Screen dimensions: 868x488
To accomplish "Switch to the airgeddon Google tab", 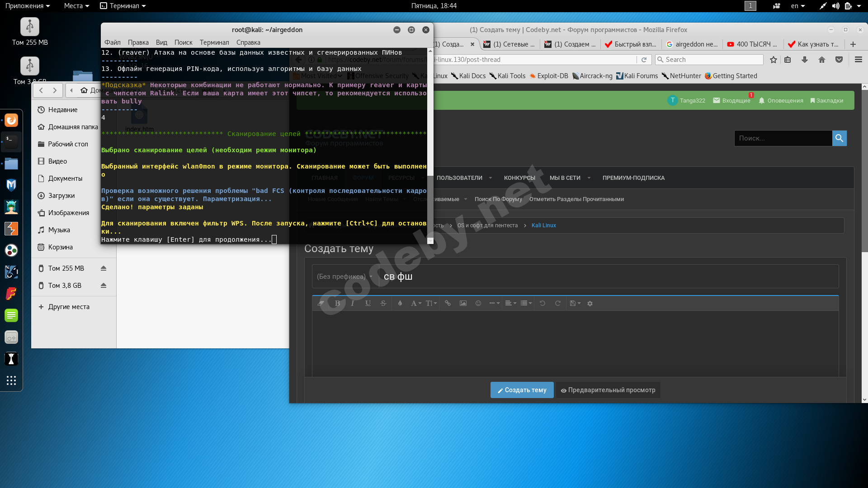I will click(x=692, y=44).
